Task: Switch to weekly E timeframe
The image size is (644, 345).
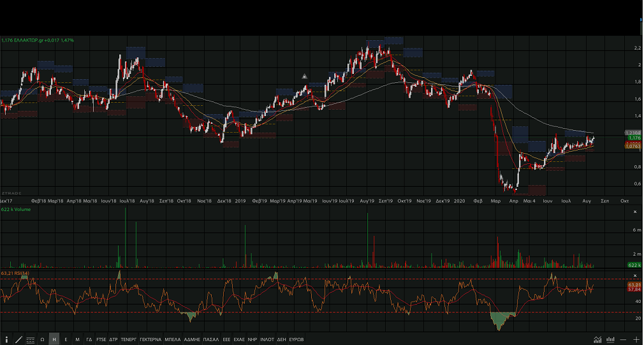Action: tap(66, 340)
